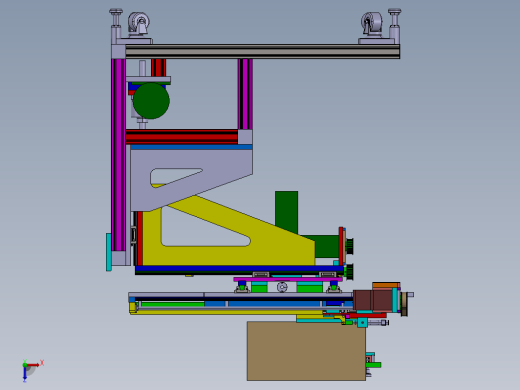Pick the cyan plate on the left edge
520x390 pixels.
coord(109,252)
